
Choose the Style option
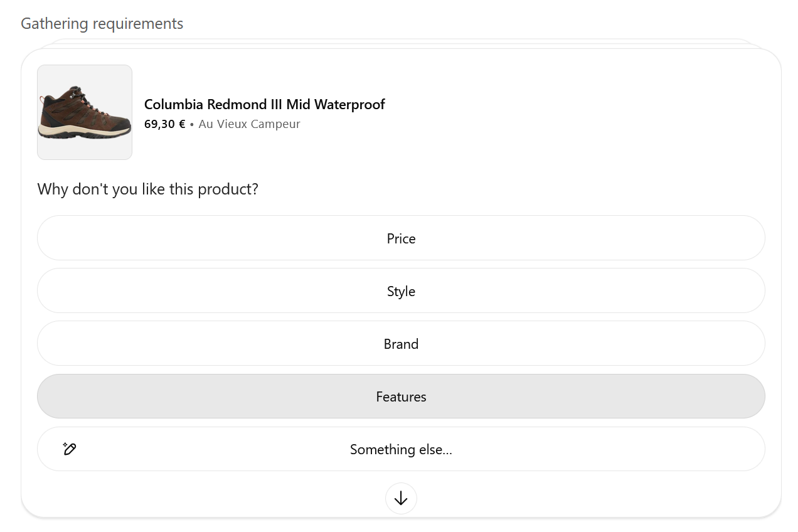[x=401, y=291]
